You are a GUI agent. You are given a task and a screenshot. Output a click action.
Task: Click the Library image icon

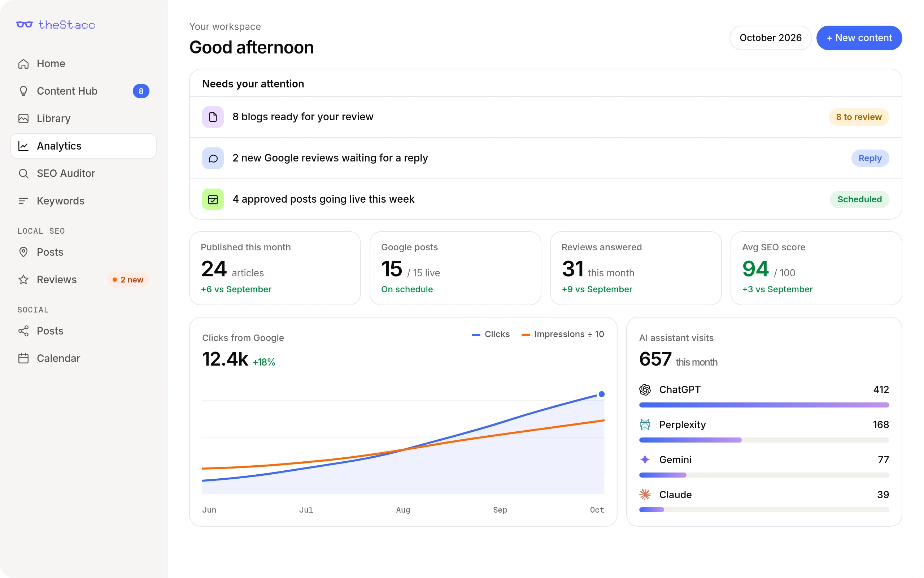tap(23, 118)
